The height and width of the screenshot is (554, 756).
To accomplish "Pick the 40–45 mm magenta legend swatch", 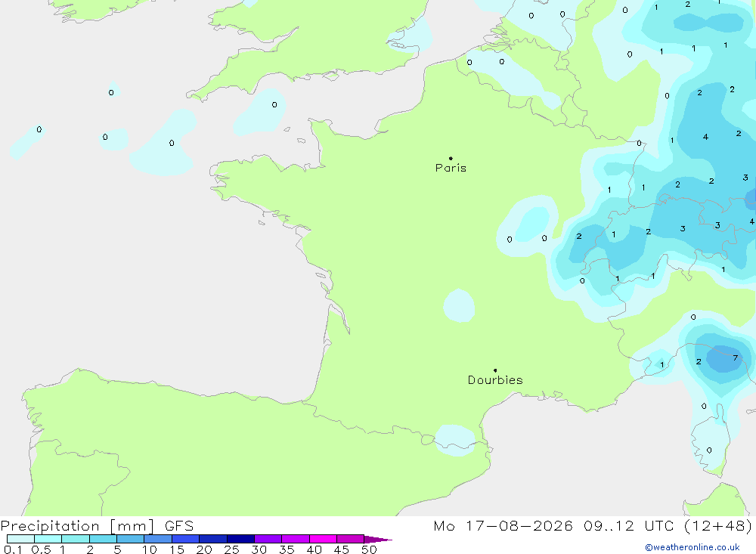I will click(x=323, y=539).
